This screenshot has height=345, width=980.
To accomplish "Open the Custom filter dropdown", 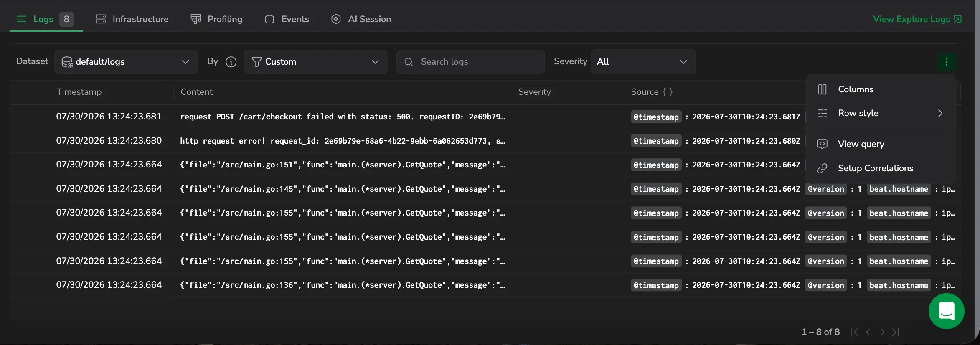I will tap(315, 62).
